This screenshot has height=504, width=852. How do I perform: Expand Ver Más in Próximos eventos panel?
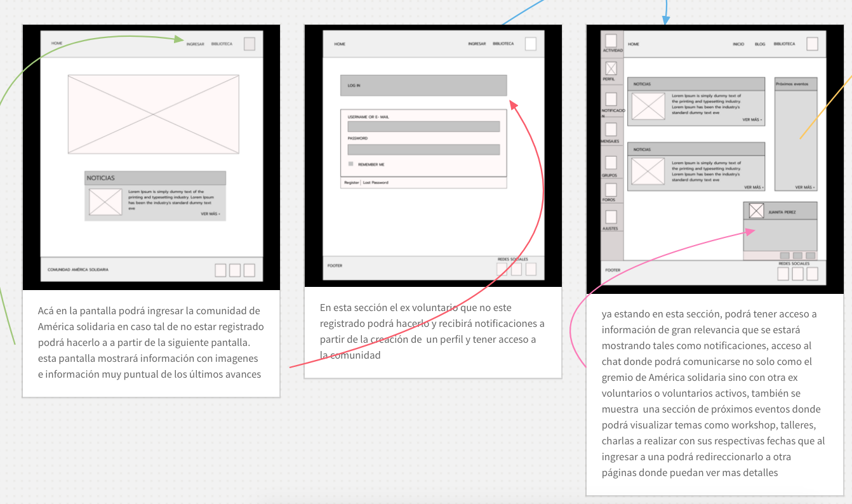click(x=805, y=187)
